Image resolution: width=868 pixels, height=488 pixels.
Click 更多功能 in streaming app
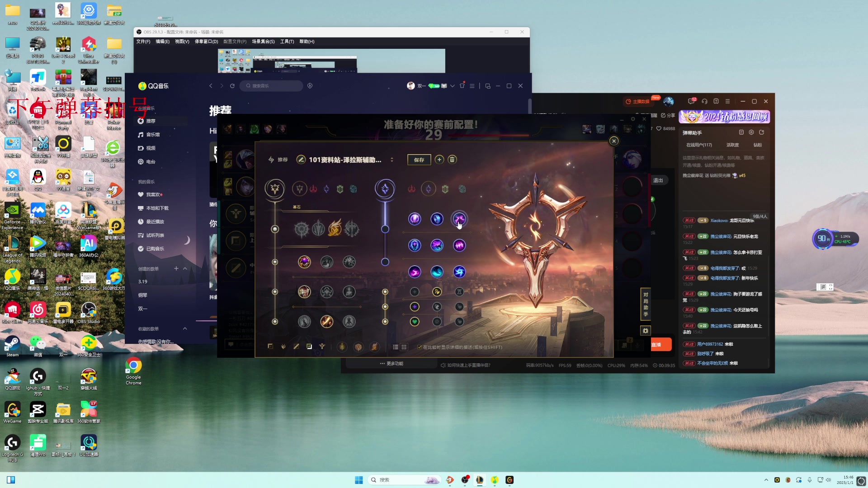392,364
